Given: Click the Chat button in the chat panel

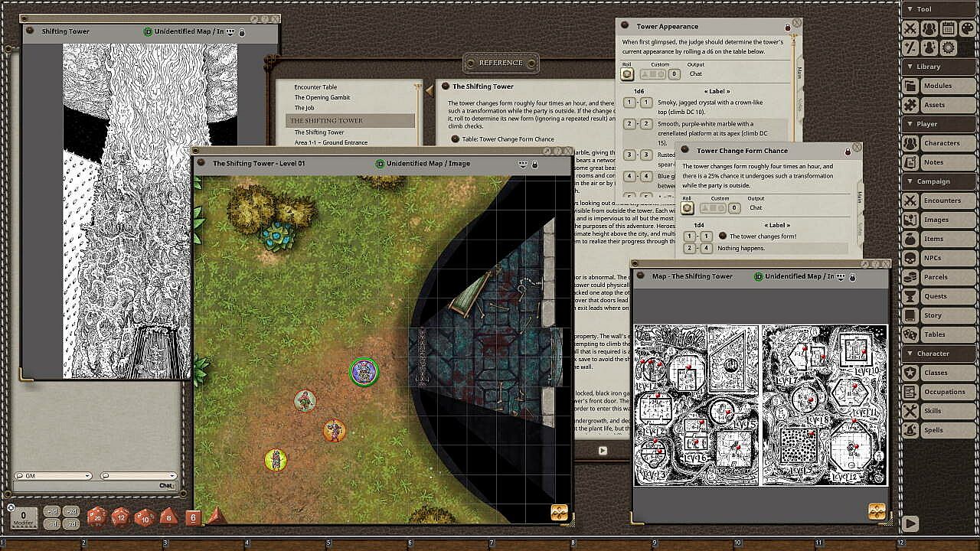Looking at the screenshot, I should [166, 485].
